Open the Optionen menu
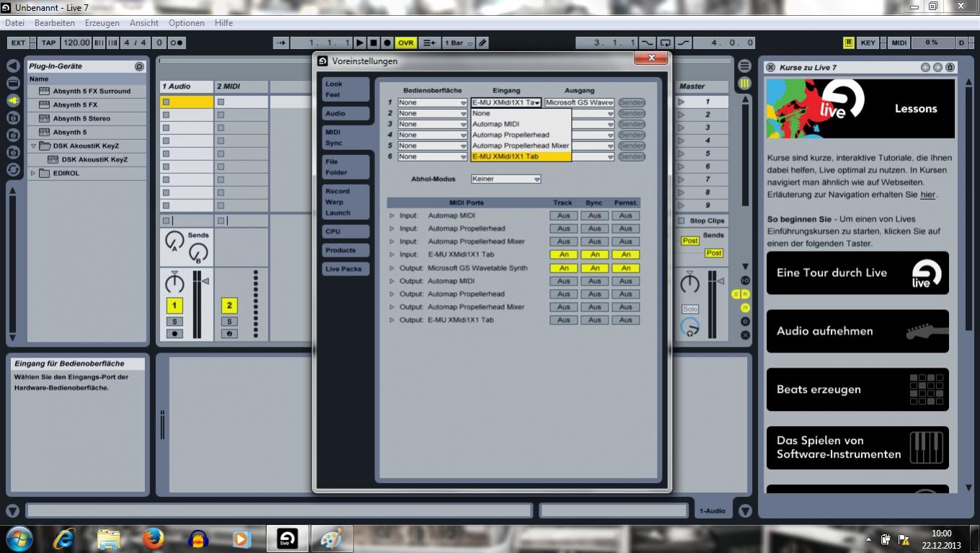This screenshot has height=553, width=980. pyautogui.click(x=187, y=23)
